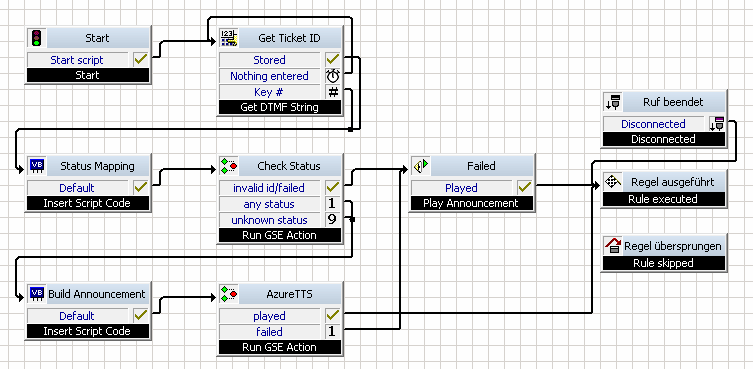The image size is (753, 369).
Task: Select the Check Status block diamond icon
Action: click(x=229, y=165)
